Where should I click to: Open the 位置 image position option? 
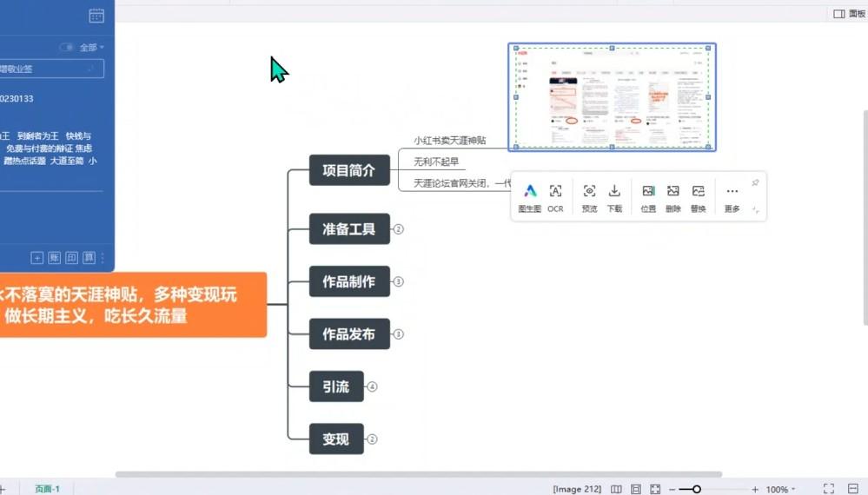648,197
